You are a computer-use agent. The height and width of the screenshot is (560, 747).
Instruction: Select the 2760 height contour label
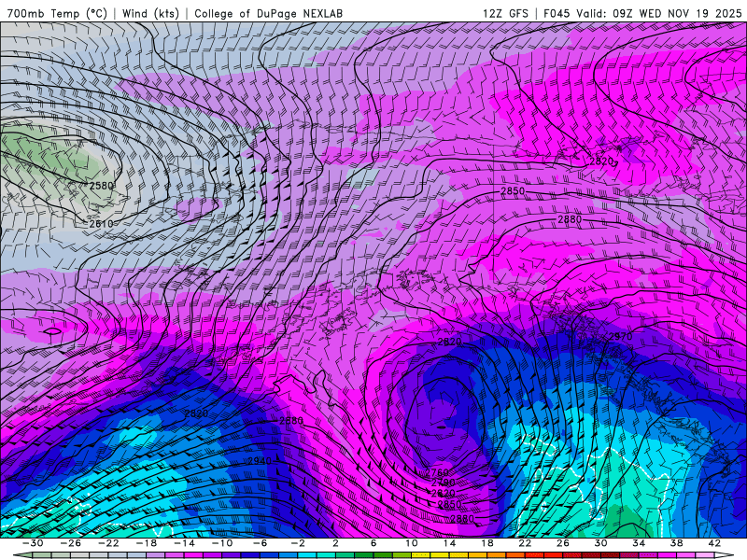[437, 472]
